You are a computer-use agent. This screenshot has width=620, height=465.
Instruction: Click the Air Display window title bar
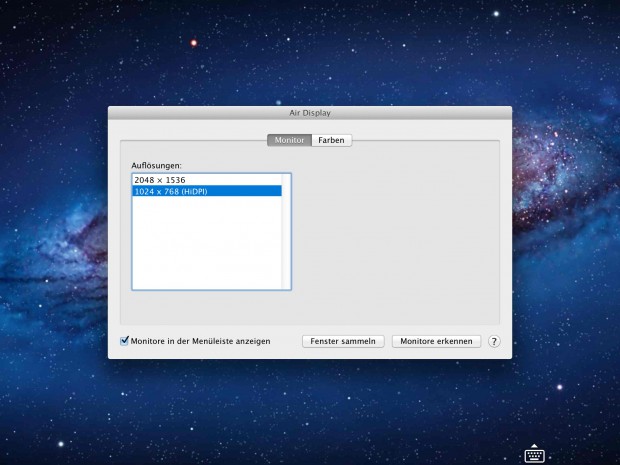[x=310, y=113]
